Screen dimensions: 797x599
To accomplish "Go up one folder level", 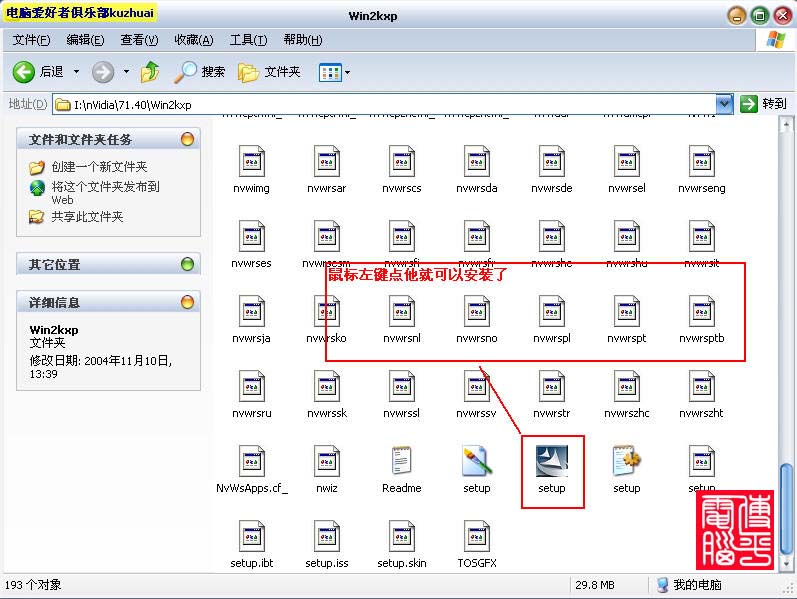I will 150,72.
